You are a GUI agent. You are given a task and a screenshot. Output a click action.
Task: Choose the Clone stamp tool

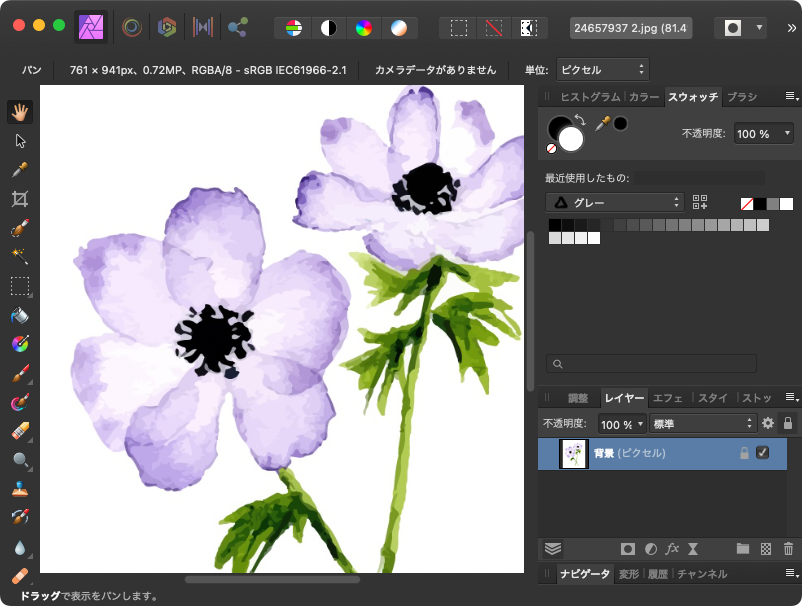click(x=19, y=489)
